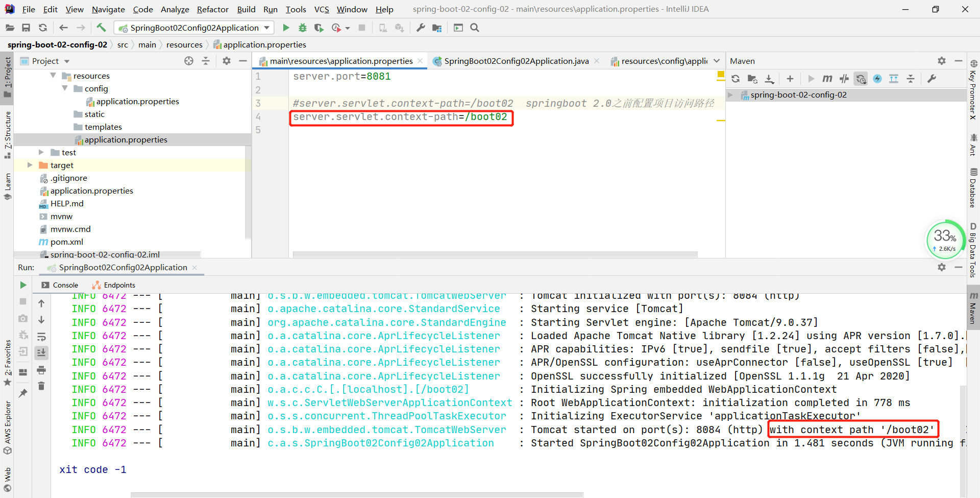The width and height of the screenshot is (980, 498).
Task: Click the resources breadcrumb
Action: [184, 44]
